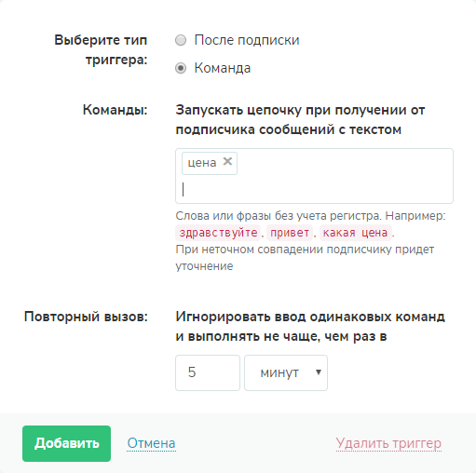476x473 pixels.
Task: Open the минут time unit dropdown
Action: [x=286, y=372]
